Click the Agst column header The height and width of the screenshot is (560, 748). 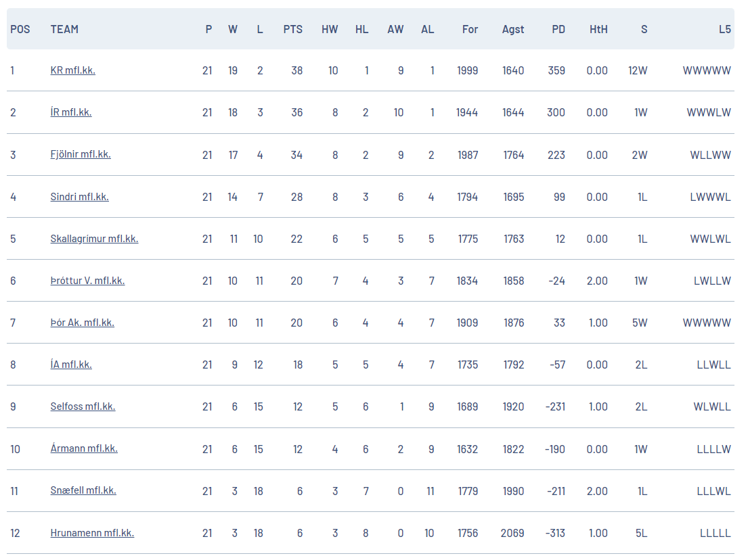pos(513,30)
